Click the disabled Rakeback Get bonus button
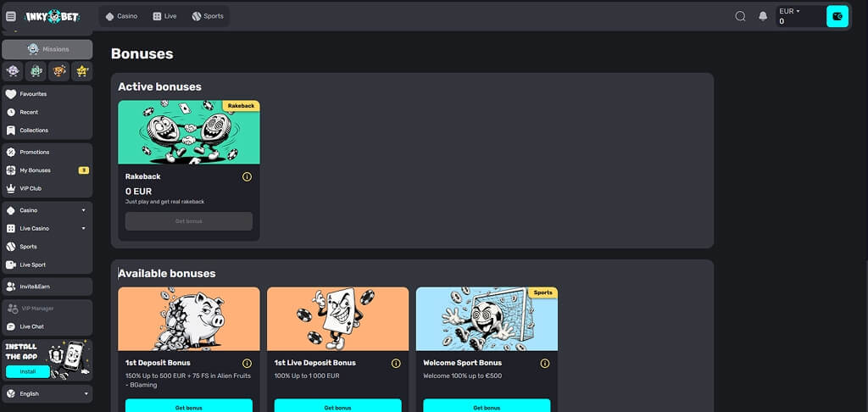 pos(189,221)
